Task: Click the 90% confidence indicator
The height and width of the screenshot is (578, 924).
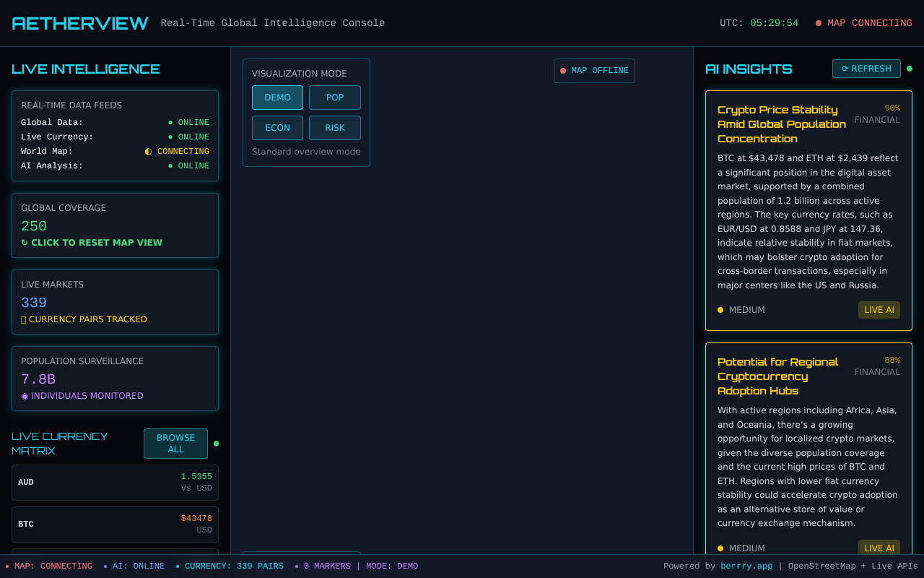Action: tap(892, 107)
